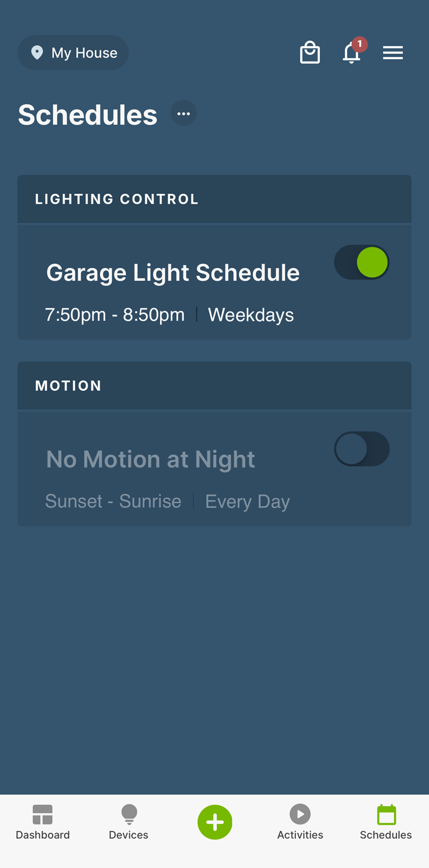Tap the location pin icon
Viewport: 429px width, 868px height.
[37, 53]
